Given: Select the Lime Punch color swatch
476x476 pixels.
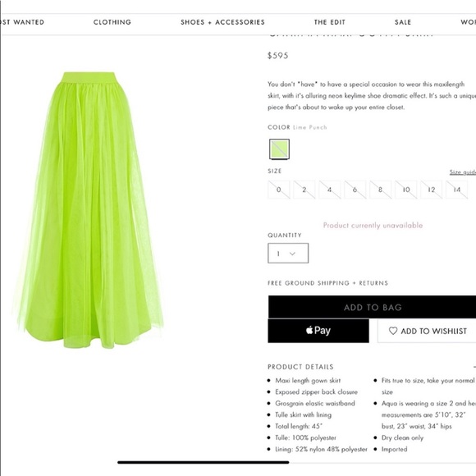Looking at the screenshot, I should (x=279, y=149).
